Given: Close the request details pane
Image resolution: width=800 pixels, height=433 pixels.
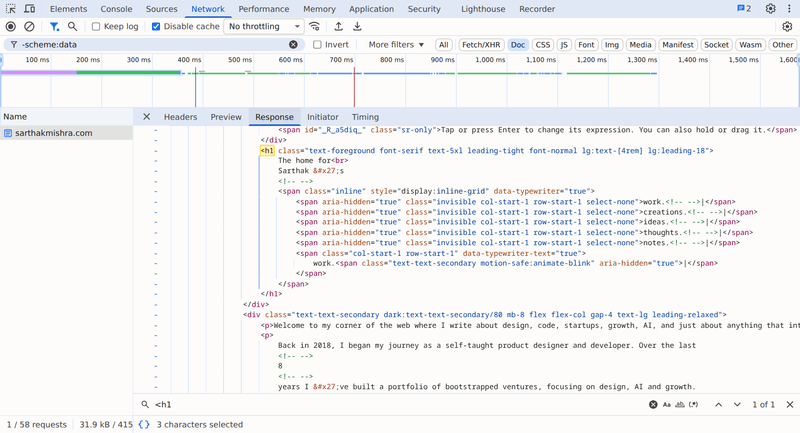Looking at the screenshot, I should (146, 117).
